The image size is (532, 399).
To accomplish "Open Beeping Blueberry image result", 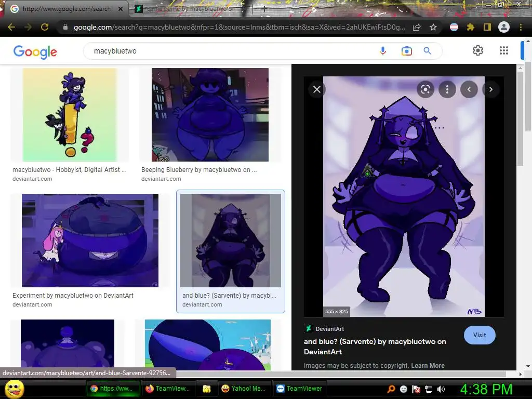I will point(210,115).
